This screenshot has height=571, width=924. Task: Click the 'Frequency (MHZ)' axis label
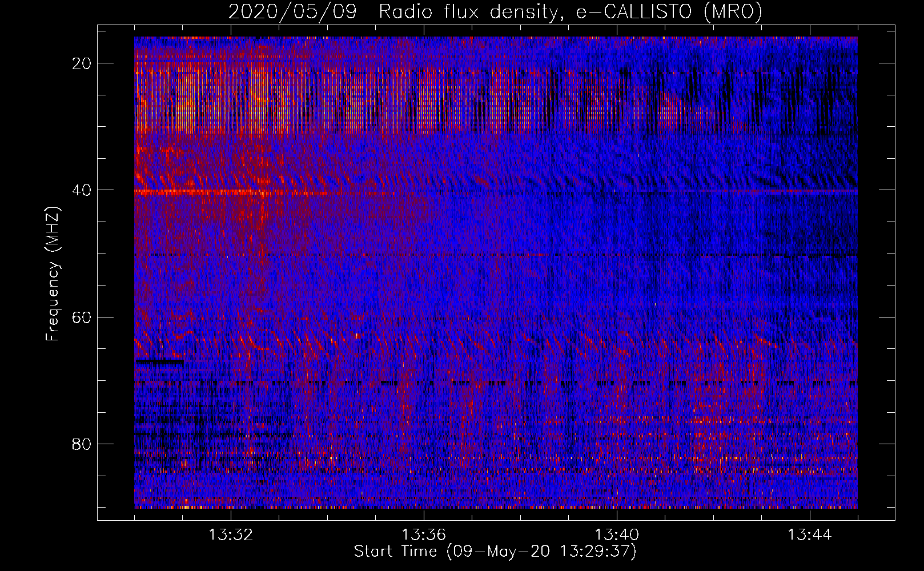(x=53, y=274)
